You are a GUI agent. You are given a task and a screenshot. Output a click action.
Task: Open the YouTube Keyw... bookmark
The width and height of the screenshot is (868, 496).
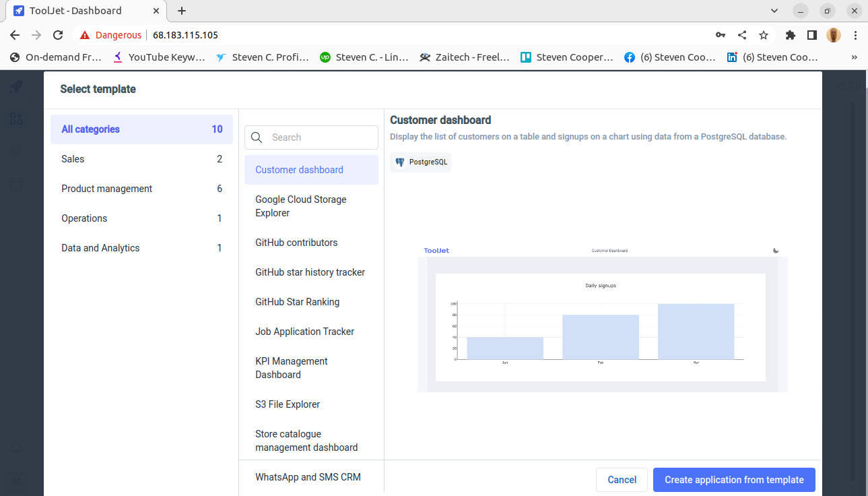tap(159, 57)
